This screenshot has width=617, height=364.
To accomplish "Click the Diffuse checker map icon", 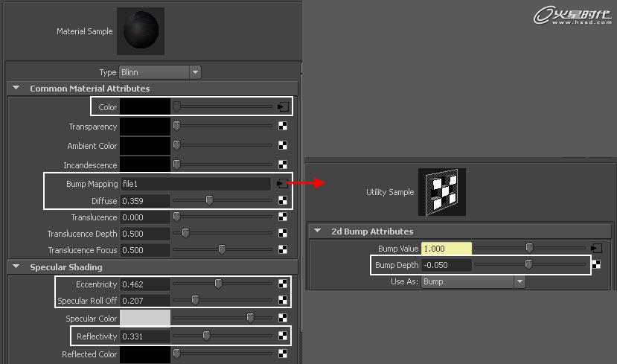I will [x=283, y=201].
